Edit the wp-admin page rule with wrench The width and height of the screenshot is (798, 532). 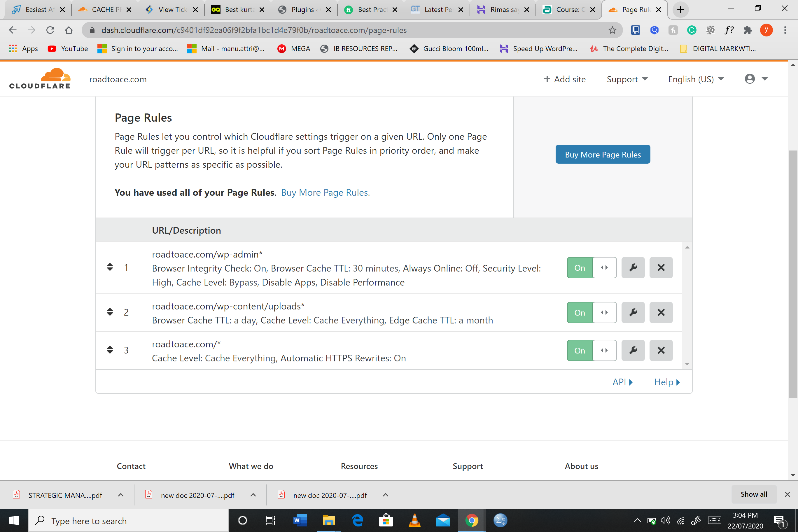click(x=633, y=267)
